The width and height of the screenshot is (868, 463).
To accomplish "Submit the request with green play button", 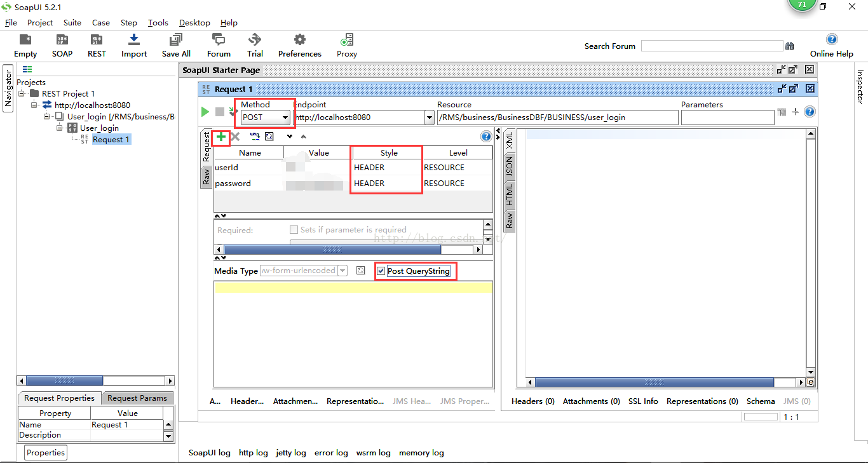I will point(205,112).
